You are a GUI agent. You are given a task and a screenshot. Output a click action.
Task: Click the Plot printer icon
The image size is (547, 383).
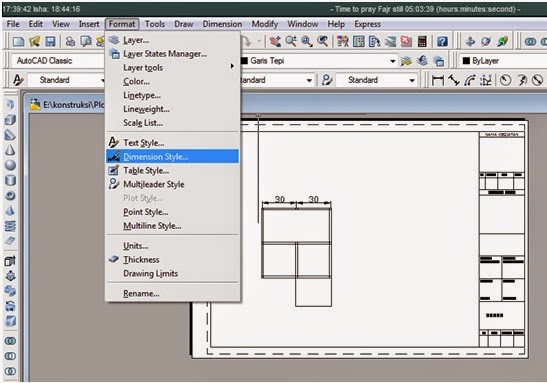(70, 42)
